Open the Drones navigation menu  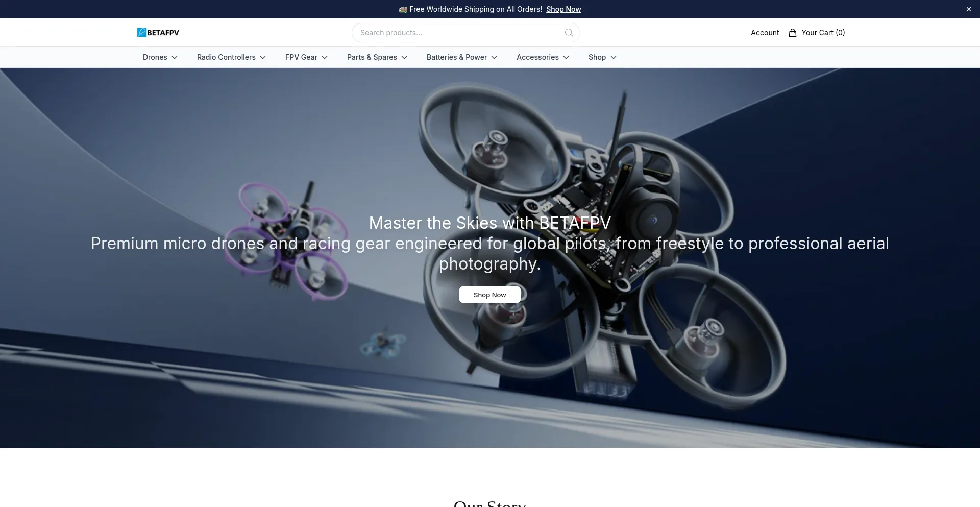[155, 57]
